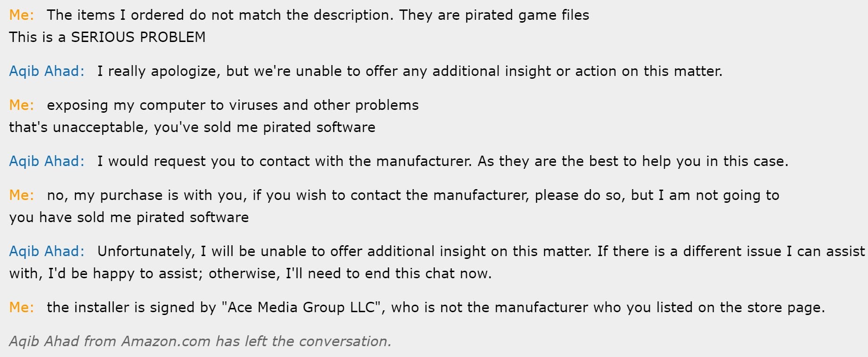Select the 'contact with the manufacturer' agent reply
The image size is (868, 357).
click(x=442, y=161)
